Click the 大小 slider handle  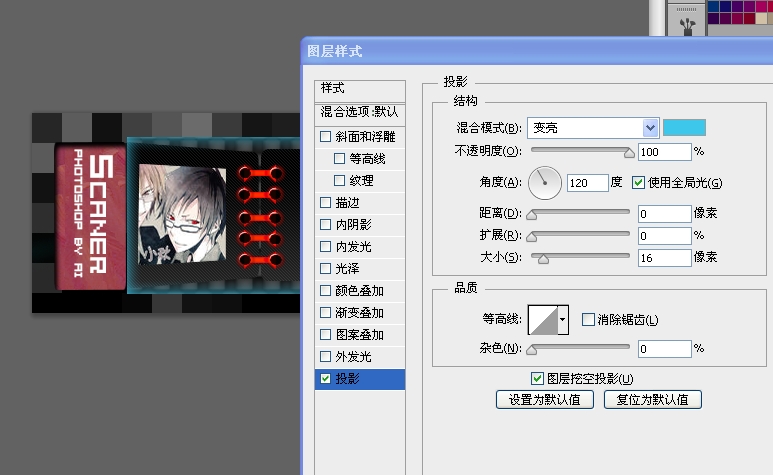pyautogui.click(x=543, y=259)
